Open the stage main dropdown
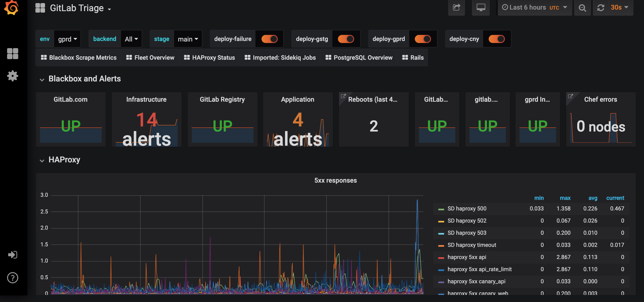 [x=188, y=39]
